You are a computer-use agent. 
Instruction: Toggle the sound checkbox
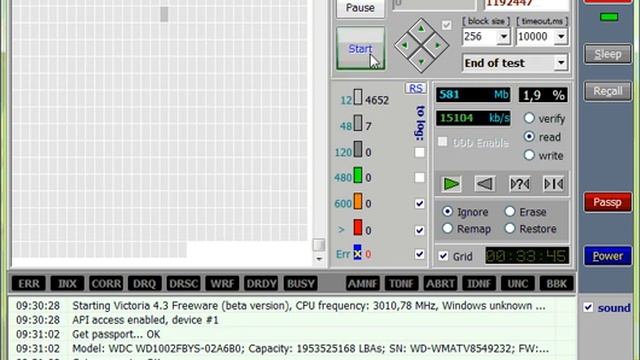tap(588, 307)
